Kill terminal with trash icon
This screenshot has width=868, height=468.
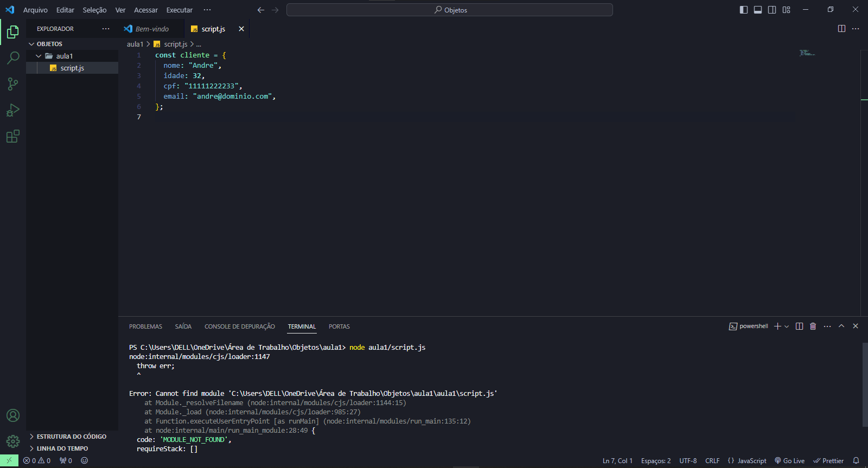813,326
